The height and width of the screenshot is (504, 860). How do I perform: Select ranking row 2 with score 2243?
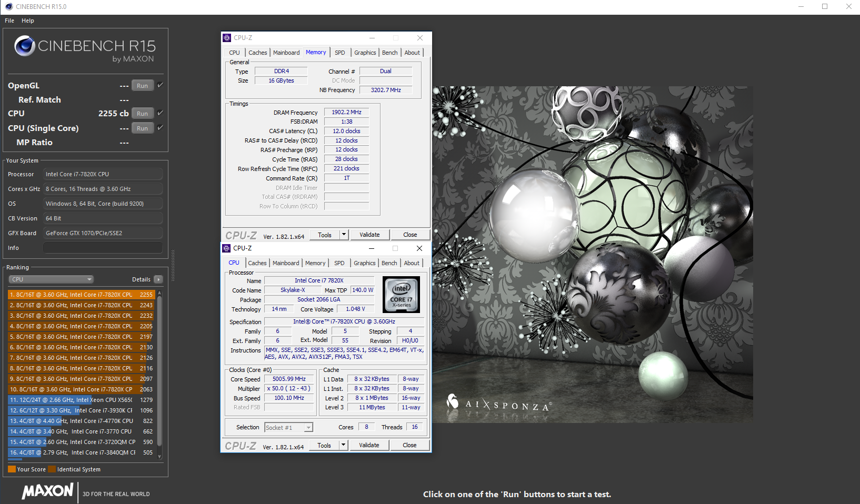(x=81, y=305)
